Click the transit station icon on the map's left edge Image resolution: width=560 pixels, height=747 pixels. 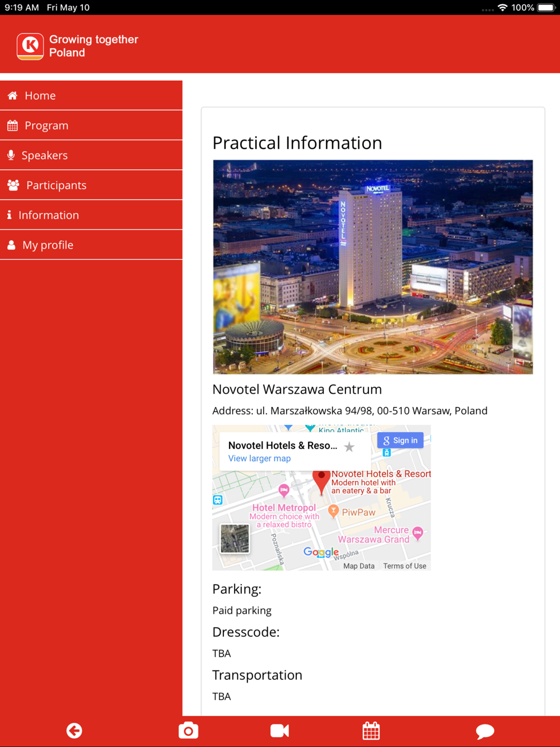coord(218,500)
